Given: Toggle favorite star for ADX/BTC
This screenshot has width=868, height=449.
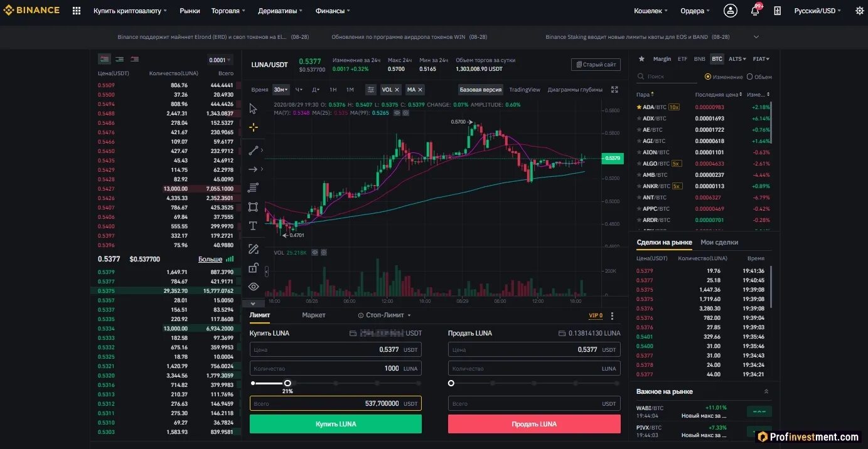Looking at the screenshot, I should pos(639,119).
